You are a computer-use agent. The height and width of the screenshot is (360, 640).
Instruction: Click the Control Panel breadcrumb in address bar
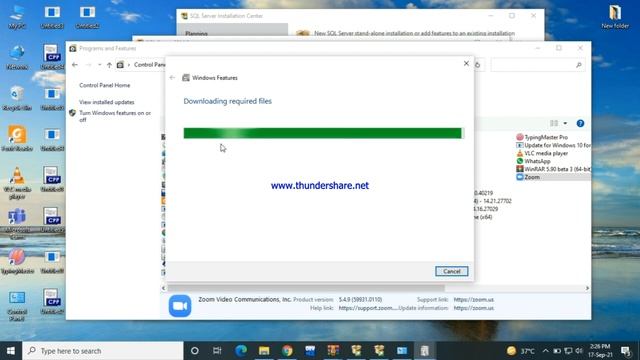[149, 65]
